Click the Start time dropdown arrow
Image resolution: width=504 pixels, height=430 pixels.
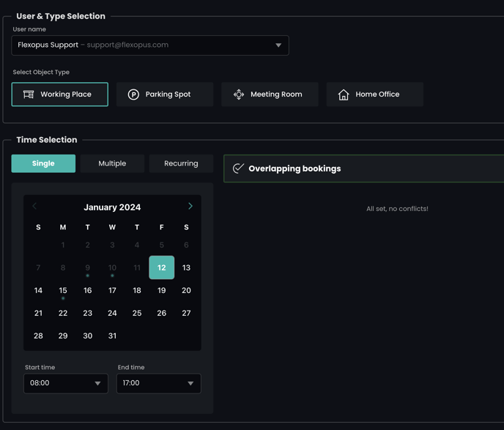coord(97,383)
